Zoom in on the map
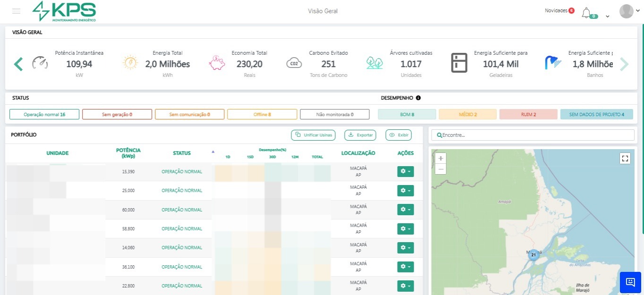 tap(441, 159)
